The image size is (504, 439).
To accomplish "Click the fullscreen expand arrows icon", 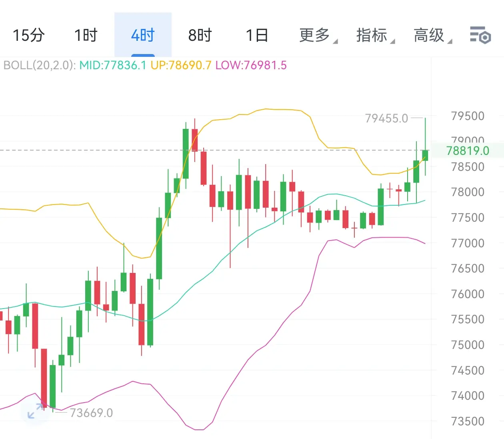I will (34, 411).
